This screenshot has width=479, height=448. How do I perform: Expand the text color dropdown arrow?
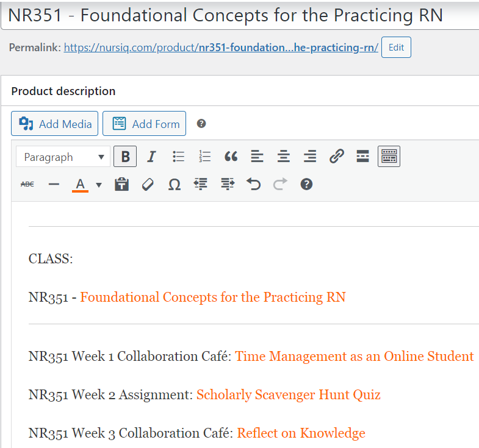point(99,185)
